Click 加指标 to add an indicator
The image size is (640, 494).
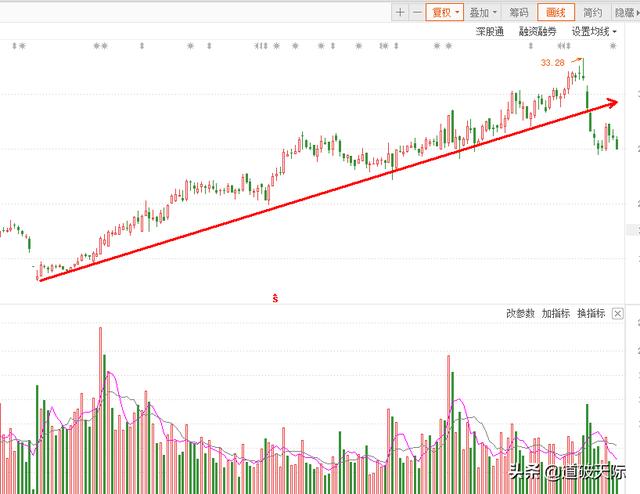point(556,314)
